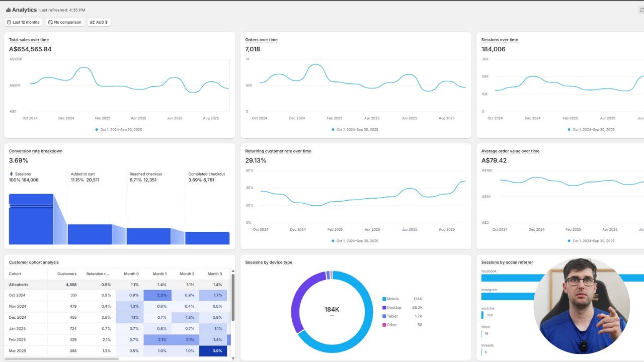Select the Month 0 column header
Viewport: 644px width, 362px height.
tap(131, 274)
